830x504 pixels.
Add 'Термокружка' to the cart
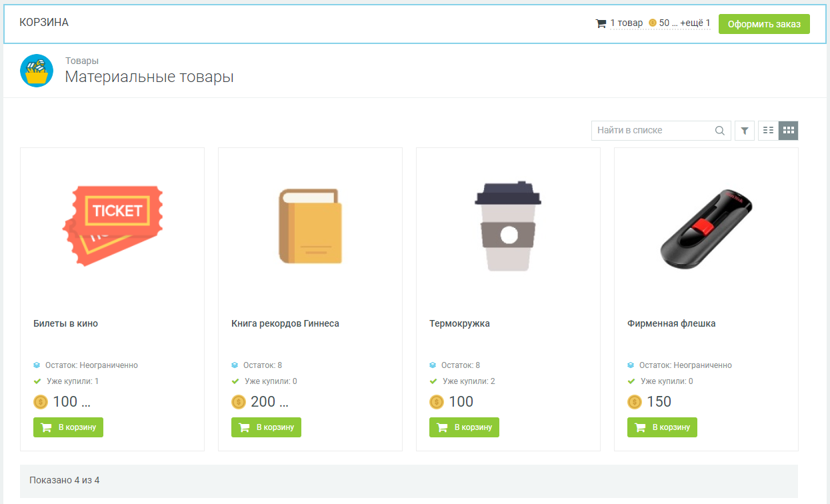click(x=464, y=427)
